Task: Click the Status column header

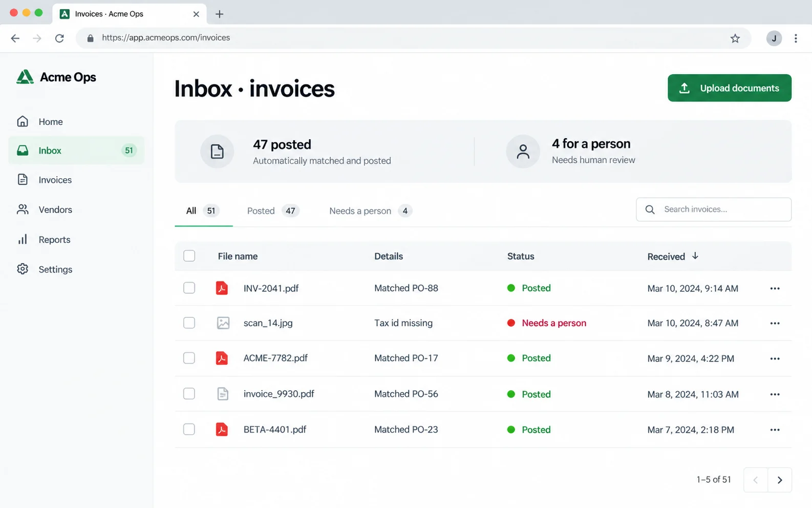Action: pyautogui.click(x=521, y=256)
